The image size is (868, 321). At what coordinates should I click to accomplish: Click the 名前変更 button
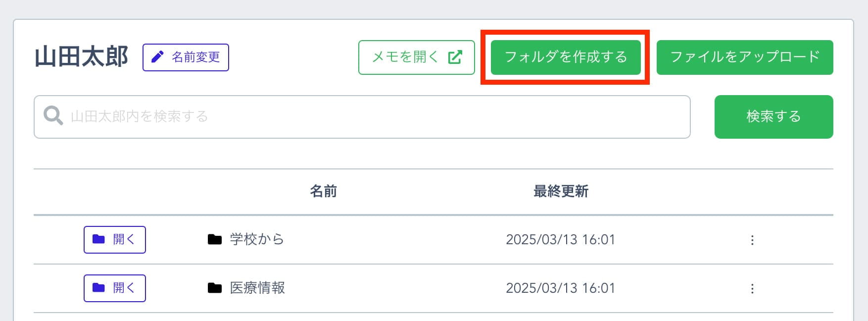pyautogui.click(x=186, y=57)
